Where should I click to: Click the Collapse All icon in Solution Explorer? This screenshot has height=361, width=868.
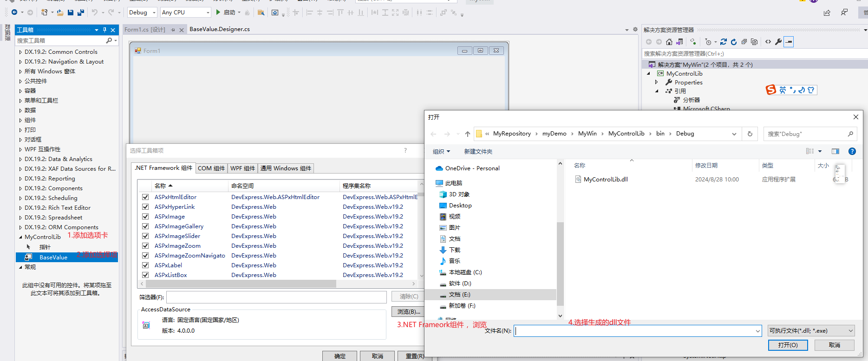click(744, 42)
